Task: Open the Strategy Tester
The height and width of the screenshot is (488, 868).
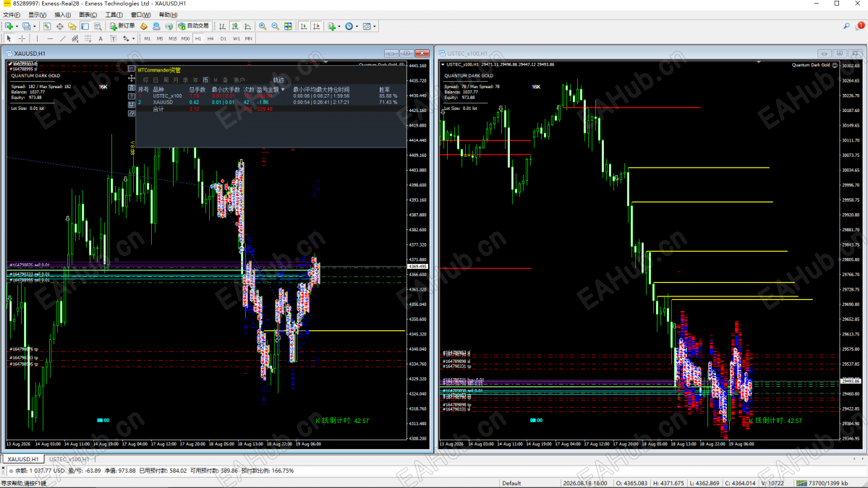Action: (x=97, y=26)
